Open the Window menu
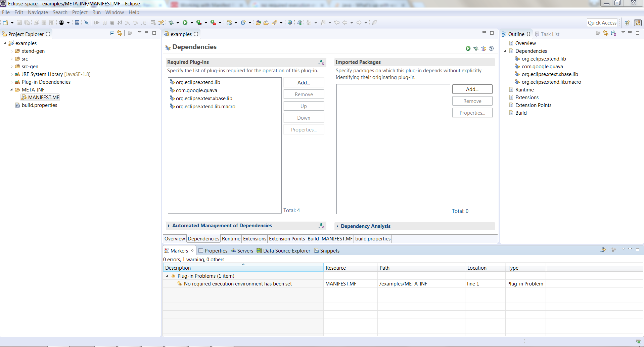 coord(114,12)
